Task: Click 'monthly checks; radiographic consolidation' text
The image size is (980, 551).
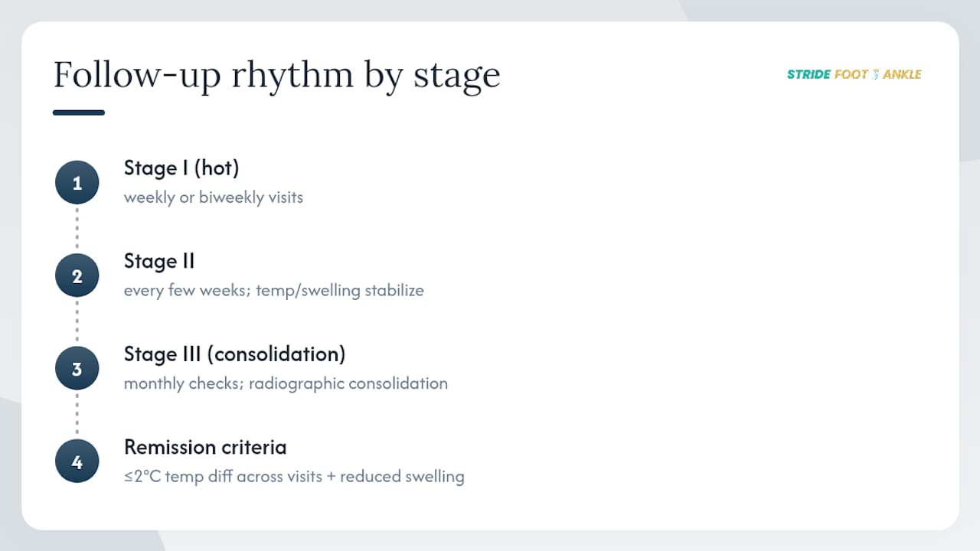Action: coord(286,383)
